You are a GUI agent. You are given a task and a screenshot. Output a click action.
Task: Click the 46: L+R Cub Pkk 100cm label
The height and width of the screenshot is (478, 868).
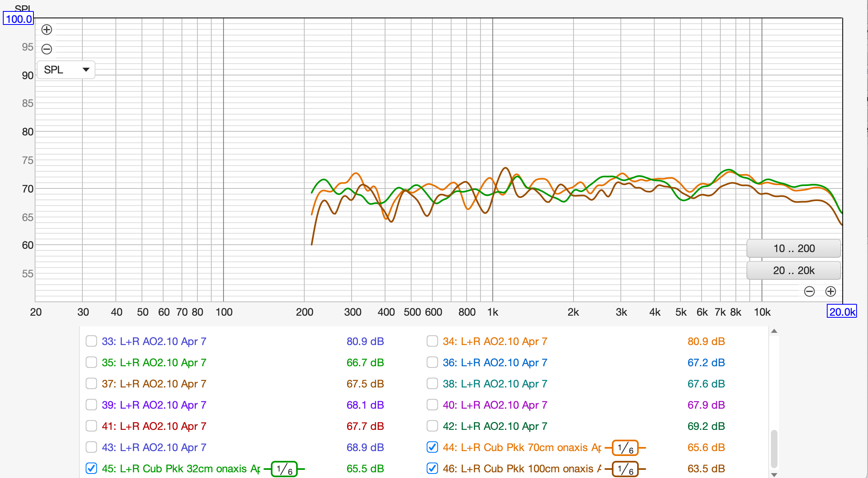tap(522, 469)
